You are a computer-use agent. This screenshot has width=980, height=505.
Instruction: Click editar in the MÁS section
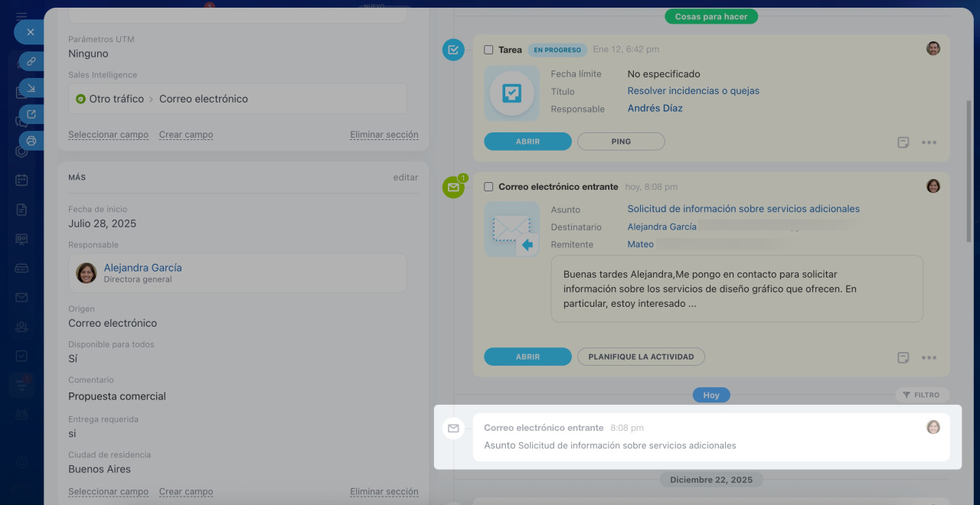point(405,178)
